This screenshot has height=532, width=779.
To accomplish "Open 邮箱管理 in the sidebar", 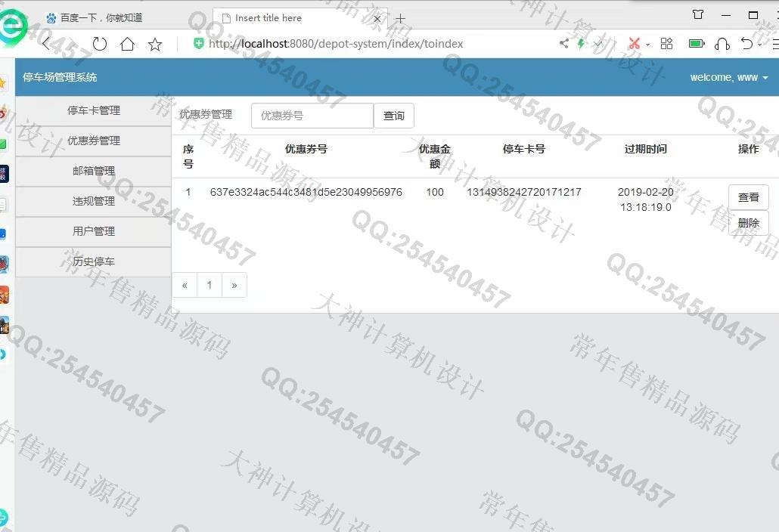I will [93, 172].
